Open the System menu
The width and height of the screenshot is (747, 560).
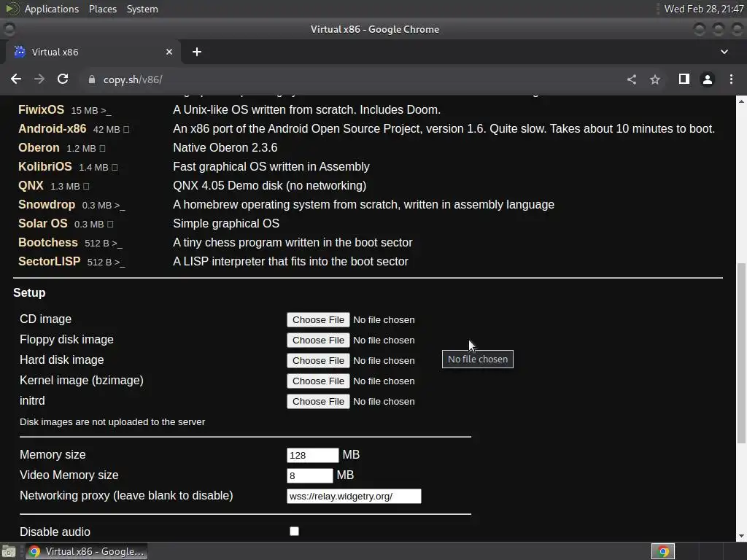click(142, 9)
